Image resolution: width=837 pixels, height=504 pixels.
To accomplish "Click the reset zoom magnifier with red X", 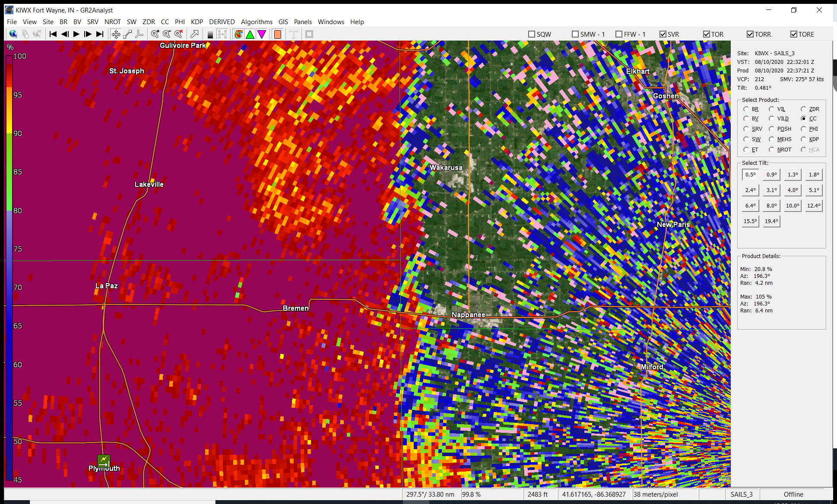I will [x=178, y=34].
